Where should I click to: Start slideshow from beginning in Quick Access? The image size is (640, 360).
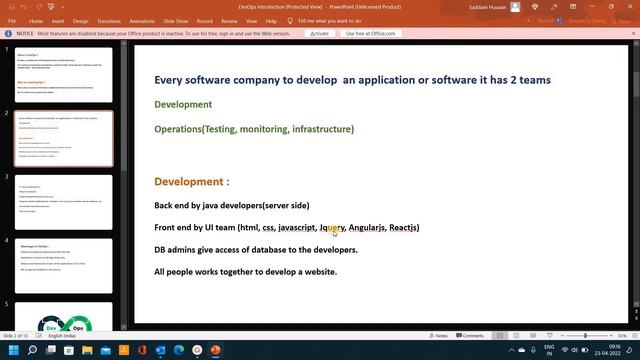(51, 7)
